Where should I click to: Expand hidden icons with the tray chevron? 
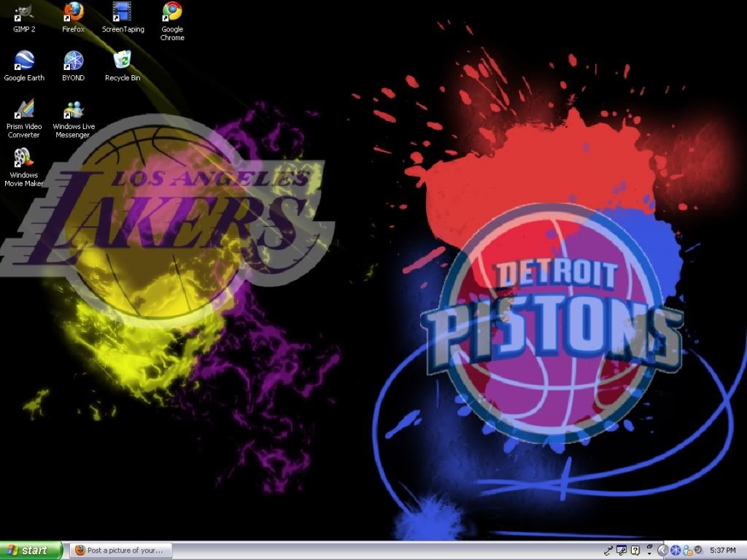[x=662, y=550]
